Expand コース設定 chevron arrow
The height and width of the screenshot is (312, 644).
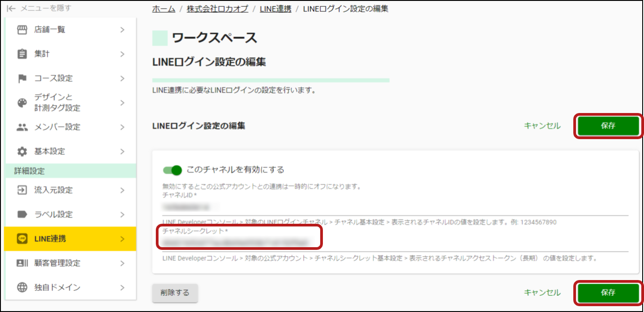122,78
